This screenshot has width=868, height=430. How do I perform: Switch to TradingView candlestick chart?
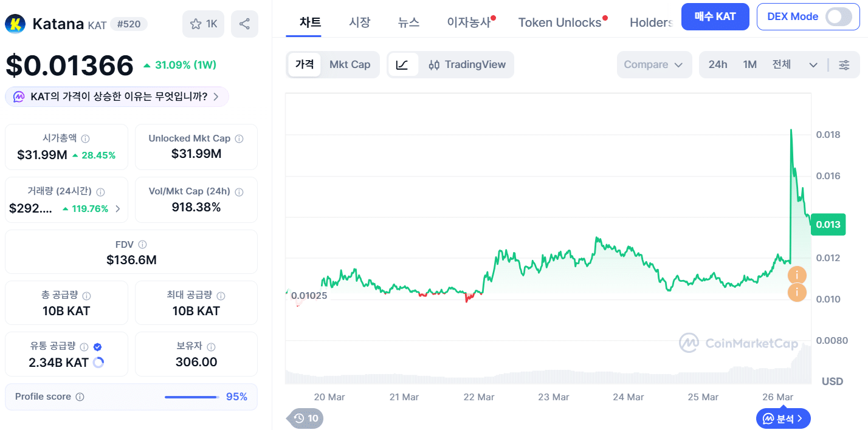pyautogui.click(x=467, y=65)
